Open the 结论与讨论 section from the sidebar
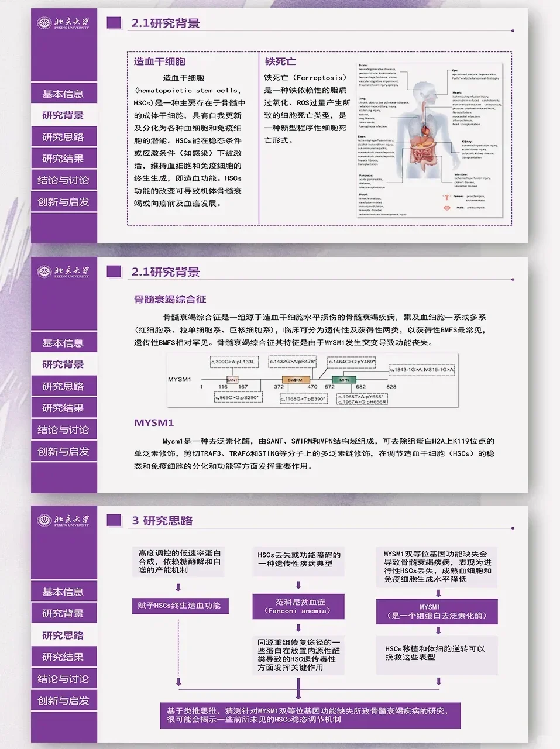 tap(64, 180)
